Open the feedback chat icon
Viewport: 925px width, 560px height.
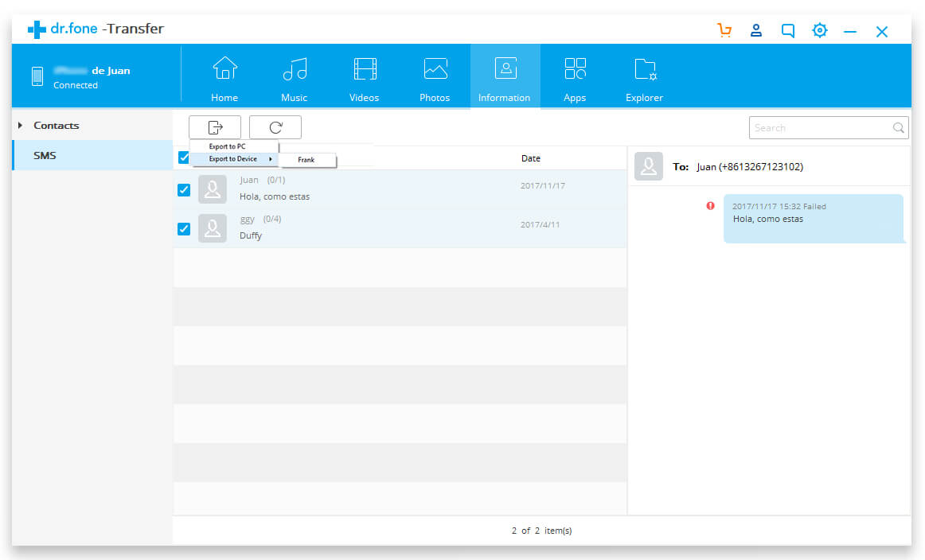pos(787,31)
